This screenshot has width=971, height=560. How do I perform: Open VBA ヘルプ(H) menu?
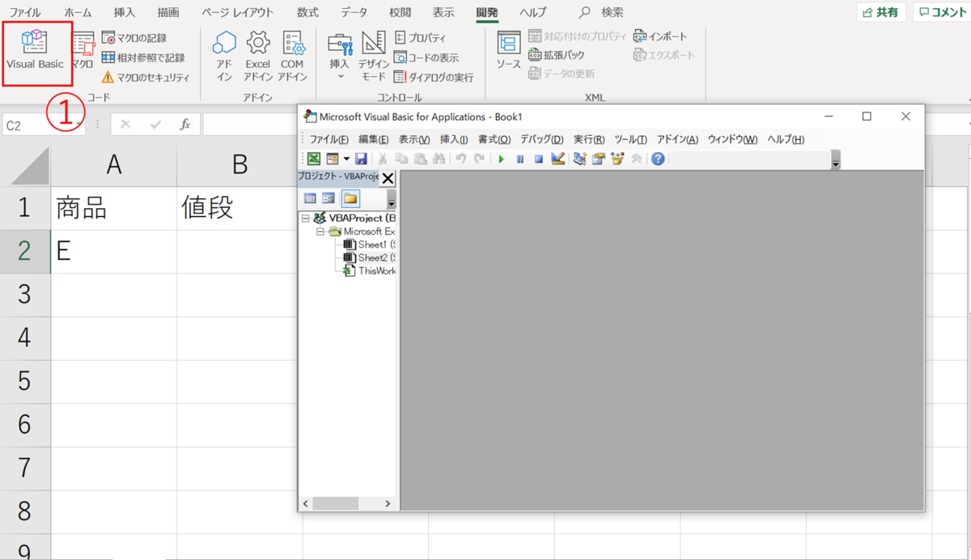point(786,139)
